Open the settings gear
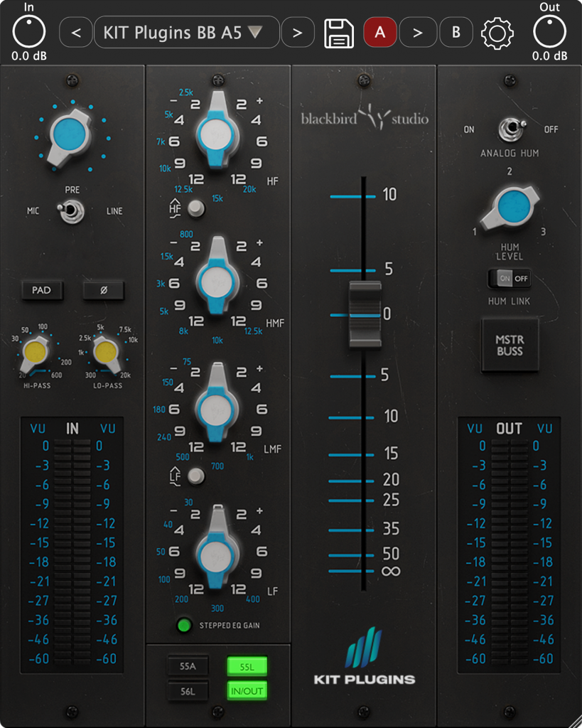The height and width of the screenshot is (728, 582). (x=497, y=32)
